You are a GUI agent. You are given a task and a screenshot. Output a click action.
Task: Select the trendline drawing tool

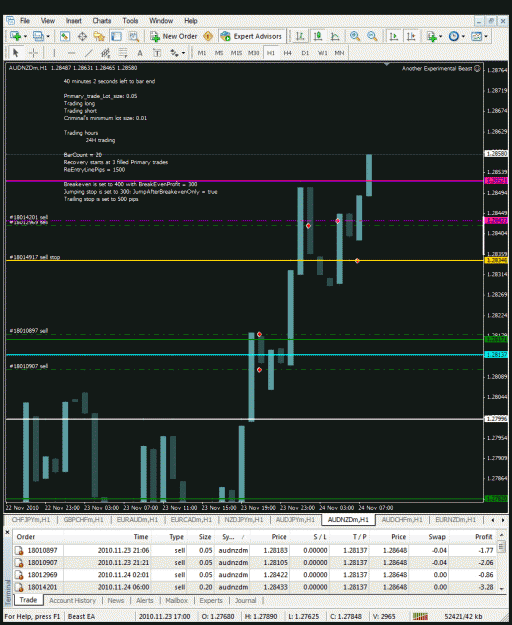(x=88, y=53)
